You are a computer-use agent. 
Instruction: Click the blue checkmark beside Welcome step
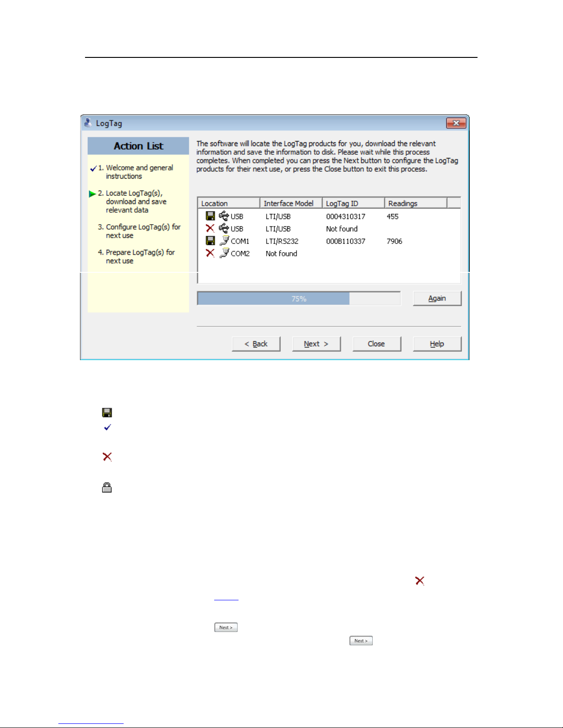[93, 169]
